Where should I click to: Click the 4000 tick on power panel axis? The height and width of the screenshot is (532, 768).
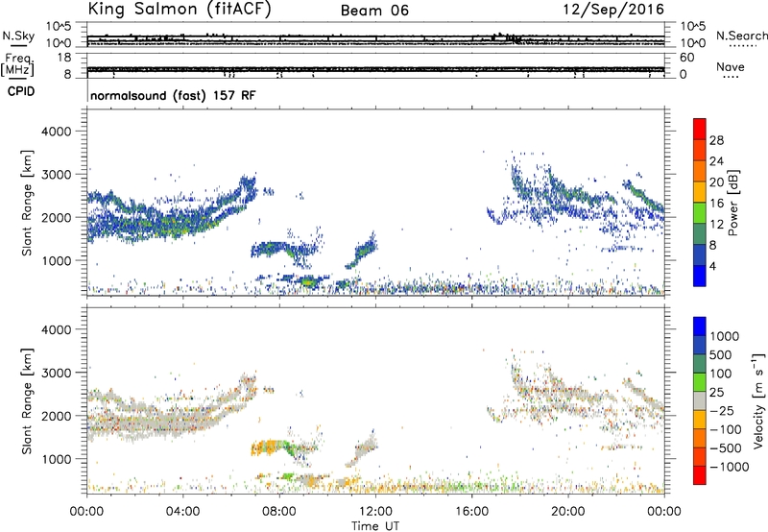[x=57, y=132]
